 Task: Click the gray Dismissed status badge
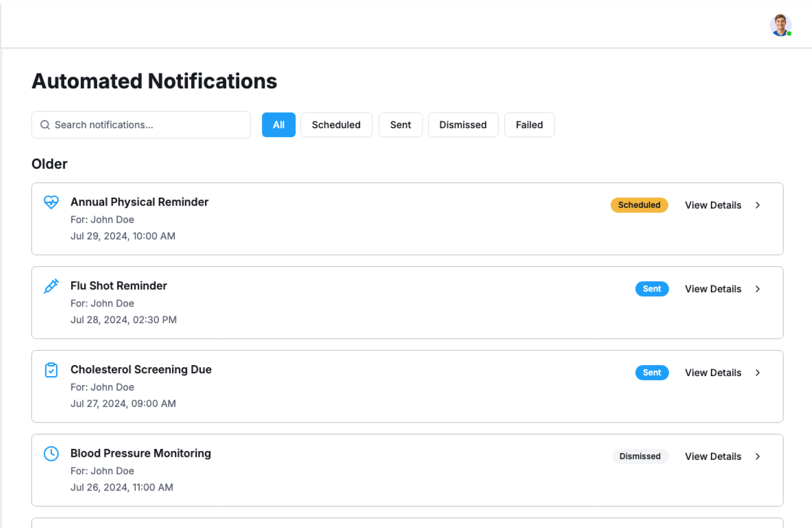[640, 456]
